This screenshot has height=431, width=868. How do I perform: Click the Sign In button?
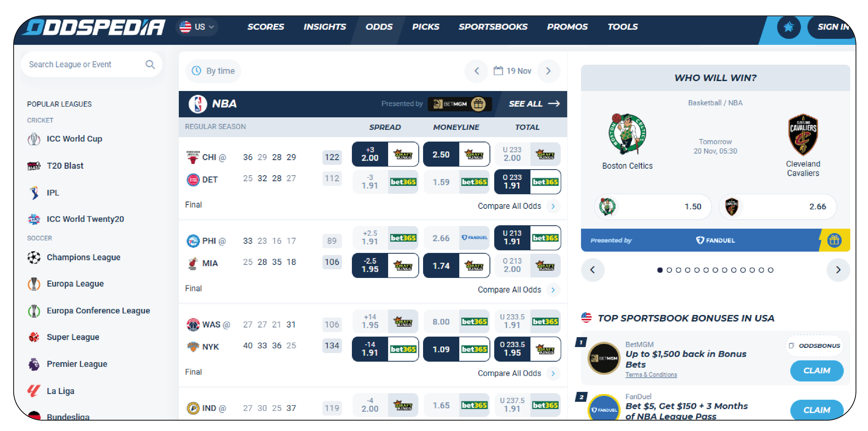tap(832, 27)
